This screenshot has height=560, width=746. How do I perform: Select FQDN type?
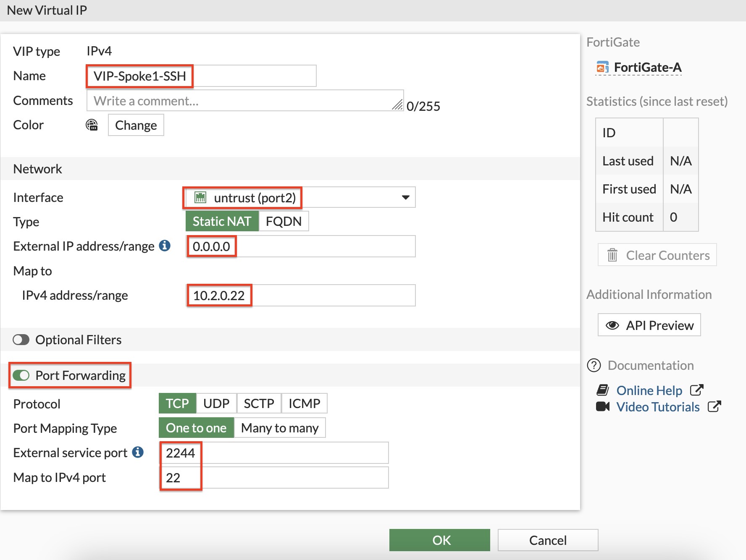(x=284, y=221)
